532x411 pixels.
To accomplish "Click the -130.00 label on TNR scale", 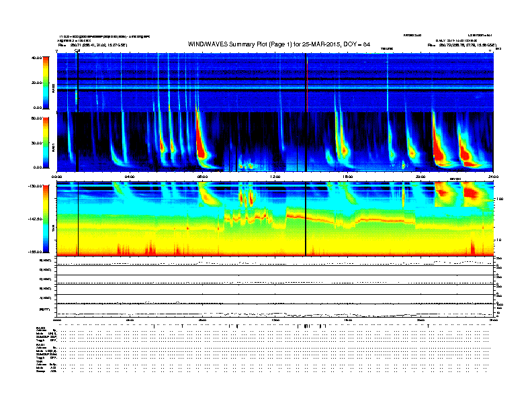I will [x=36, y=186].
